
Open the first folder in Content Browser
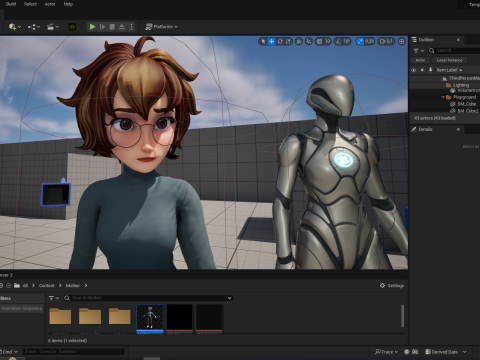click(60, 317)
